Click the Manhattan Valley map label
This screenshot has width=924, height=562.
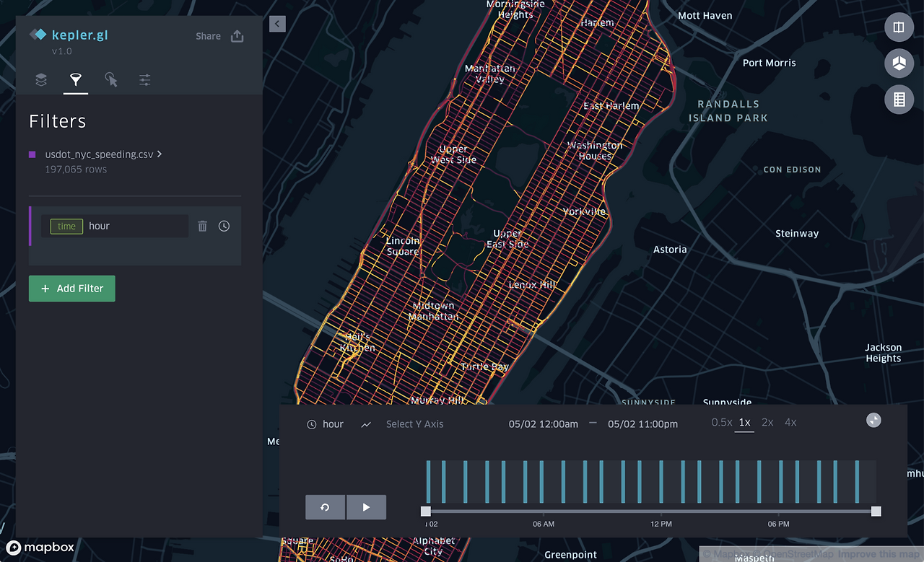point(490,74)
